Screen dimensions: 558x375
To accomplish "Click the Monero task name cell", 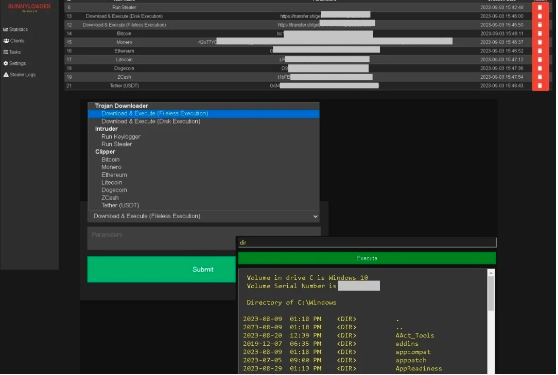I will (124, 42).
